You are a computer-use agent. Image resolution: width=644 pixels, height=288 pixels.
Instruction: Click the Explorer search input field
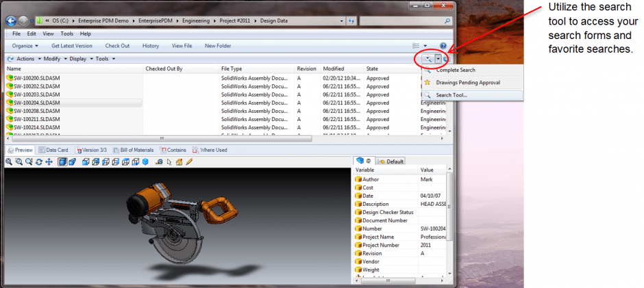[404, 21]
